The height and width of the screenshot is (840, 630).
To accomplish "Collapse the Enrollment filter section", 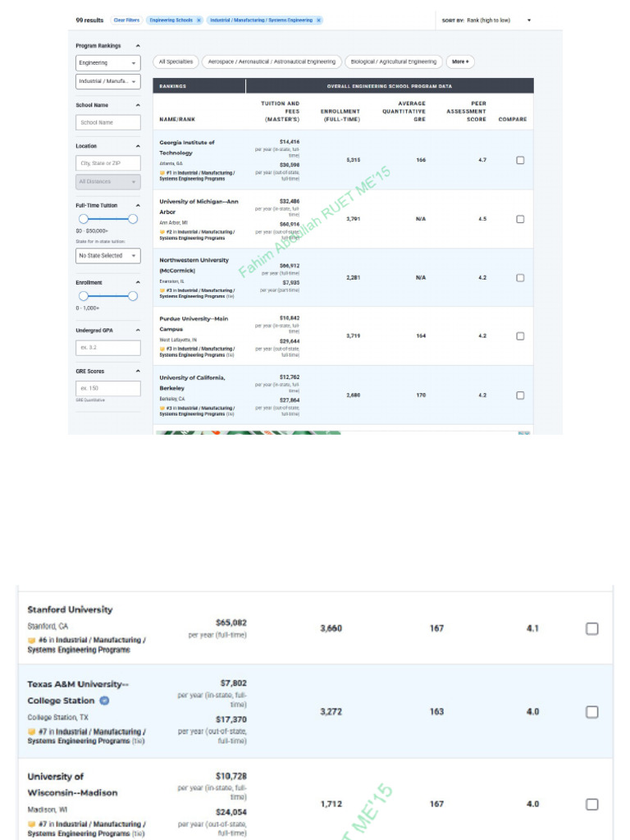I will (x=138, y=282).
